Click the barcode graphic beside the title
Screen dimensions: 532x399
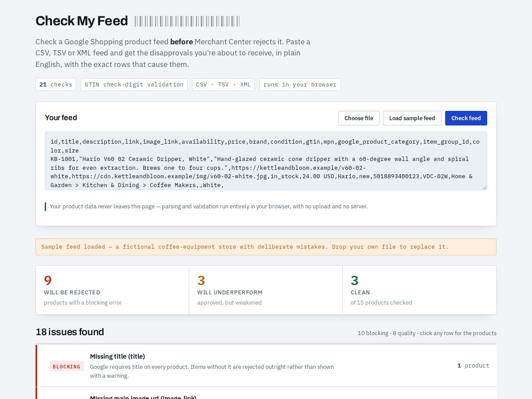[x=187, y=21]
